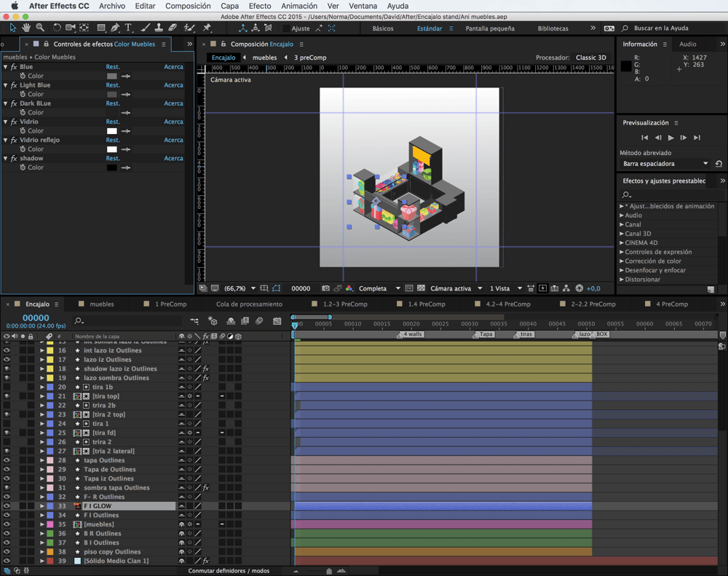Toggle the Ajuste snapping checkbox
Screen dimensions: 728x576
(x=286, y=28)
